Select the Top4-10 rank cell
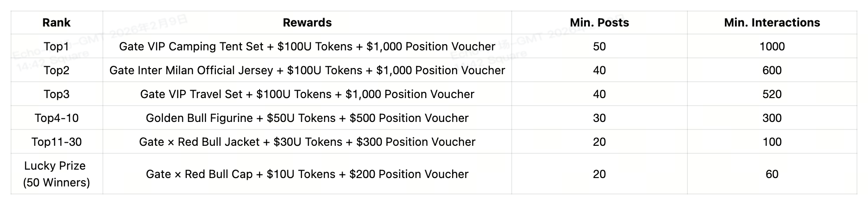The image size is (868, 205). [57, 118]
